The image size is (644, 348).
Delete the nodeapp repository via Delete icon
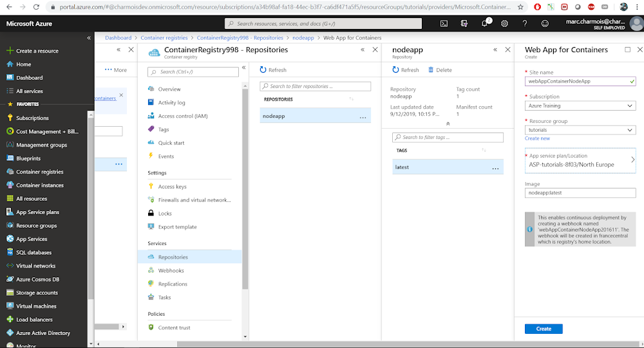440,69
